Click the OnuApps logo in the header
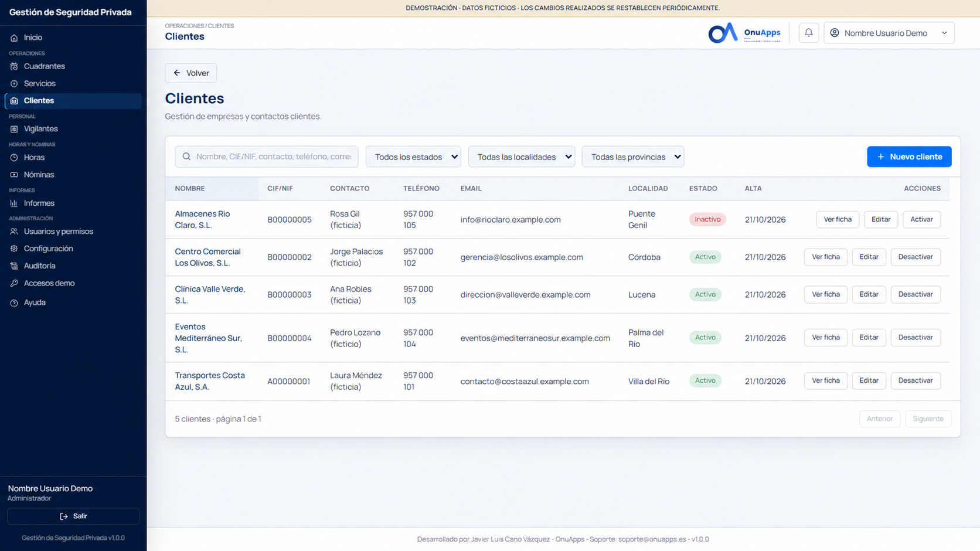The height and width of the screenshot is (551, 980). [744, 33]
